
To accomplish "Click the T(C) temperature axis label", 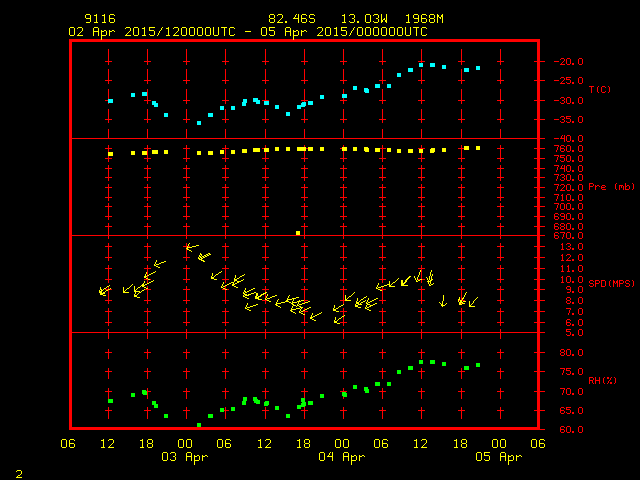I will (x=600, y=89).
